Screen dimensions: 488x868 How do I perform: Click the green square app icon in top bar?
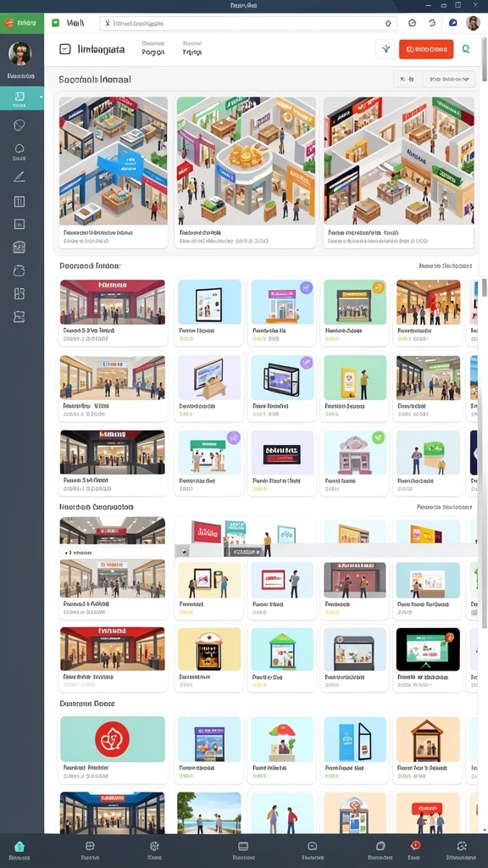click(x=55, y=23)
